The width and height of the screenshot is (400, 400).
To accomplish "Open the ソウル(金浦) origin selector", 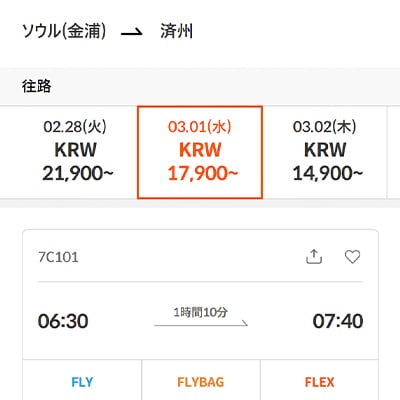I will click(x=64, y=31).
